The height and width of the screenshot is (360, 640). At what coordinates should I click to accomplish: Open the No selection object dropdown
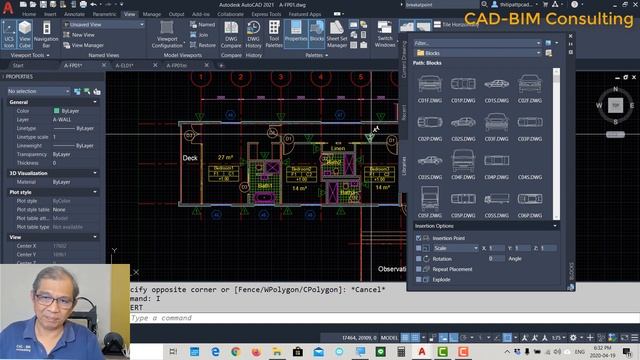tap(38, 91)
